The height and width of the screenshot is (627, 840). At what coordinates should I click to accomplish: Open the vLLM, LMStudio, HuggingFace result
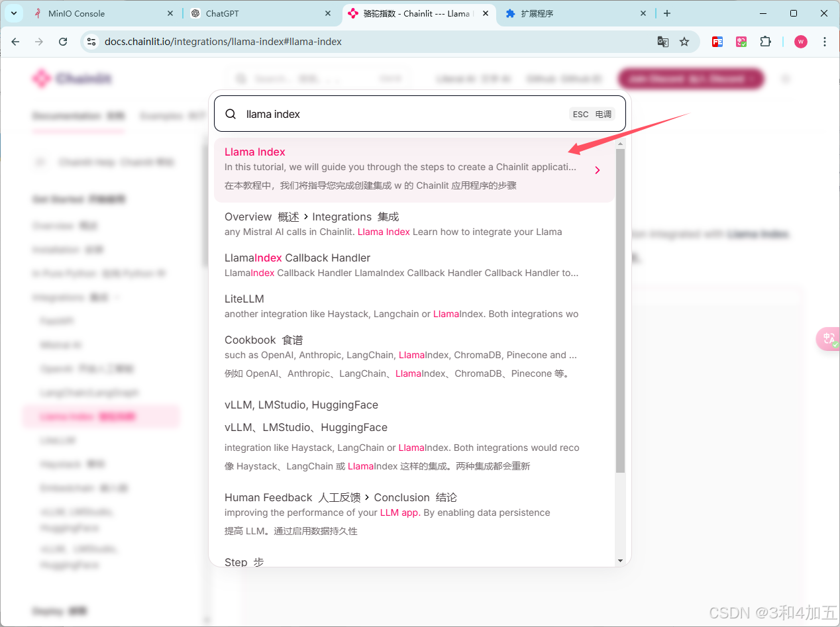click(414, 435)
